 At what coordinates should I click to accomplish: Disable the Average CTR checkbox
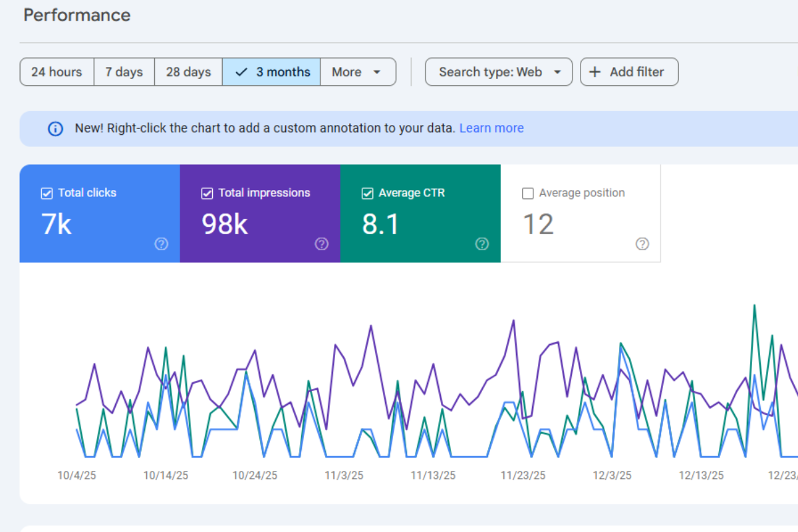(x=367, y=194)
